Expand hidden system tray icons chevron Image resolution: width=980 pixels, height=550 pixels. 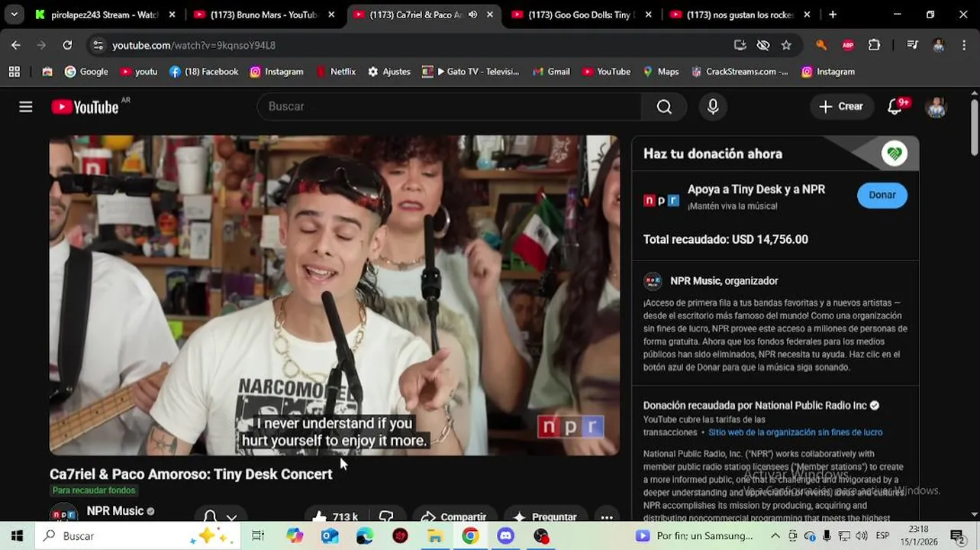(775, 536)
